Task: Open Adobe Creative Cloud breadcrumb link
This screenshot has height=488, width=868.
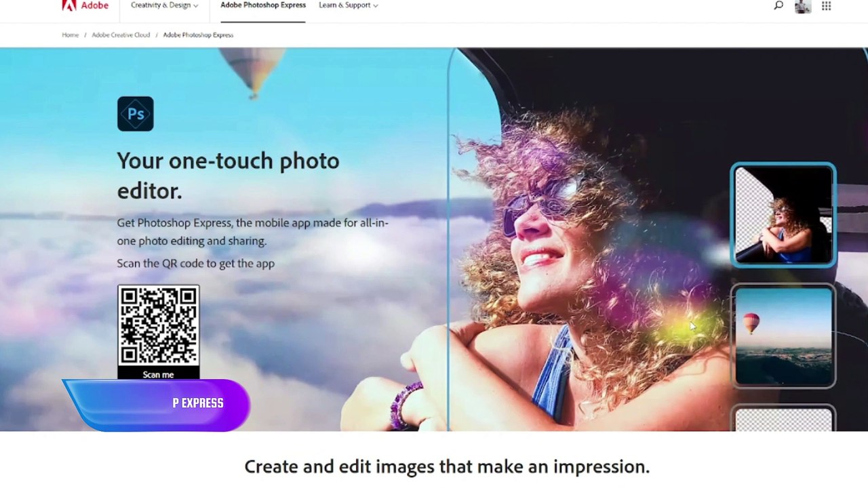Action: [121, 35]
